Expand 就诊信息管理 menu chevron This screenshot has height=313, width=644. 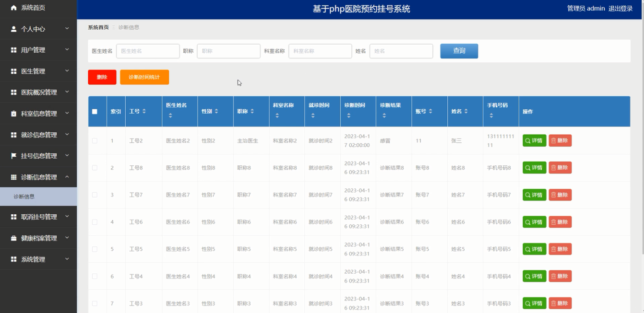(67, 134)
